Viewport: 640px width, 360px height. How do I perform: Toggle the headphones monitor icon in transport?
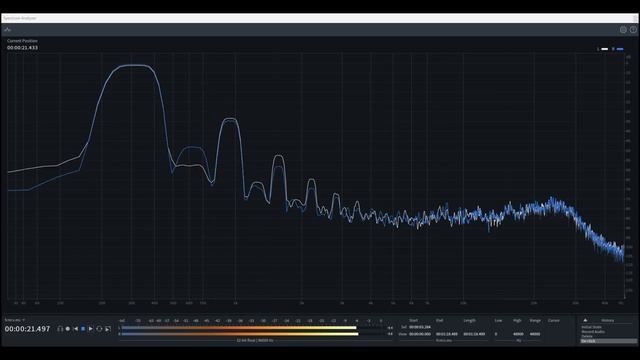pos(60,329)
